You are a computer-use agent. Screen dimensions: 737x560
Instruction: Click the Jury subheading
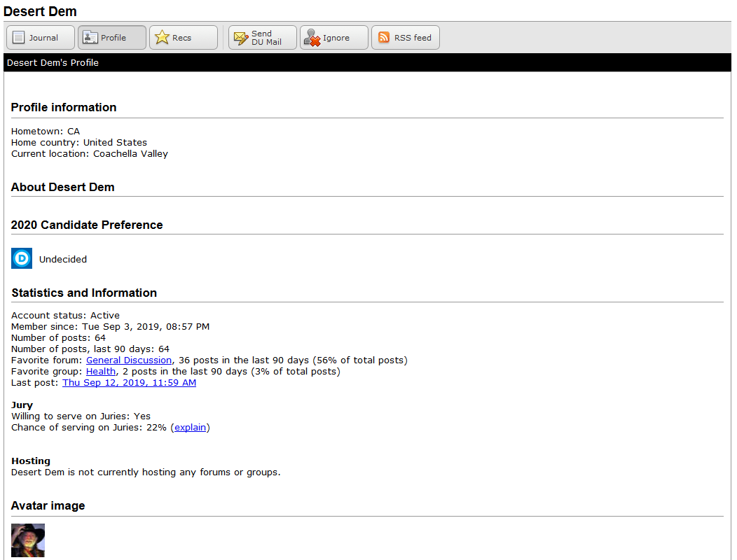click(22, 405)
